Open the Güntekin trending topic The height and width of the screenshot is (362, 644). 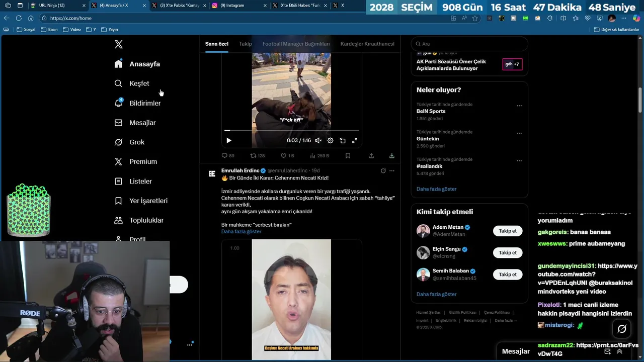pos(428,139)
